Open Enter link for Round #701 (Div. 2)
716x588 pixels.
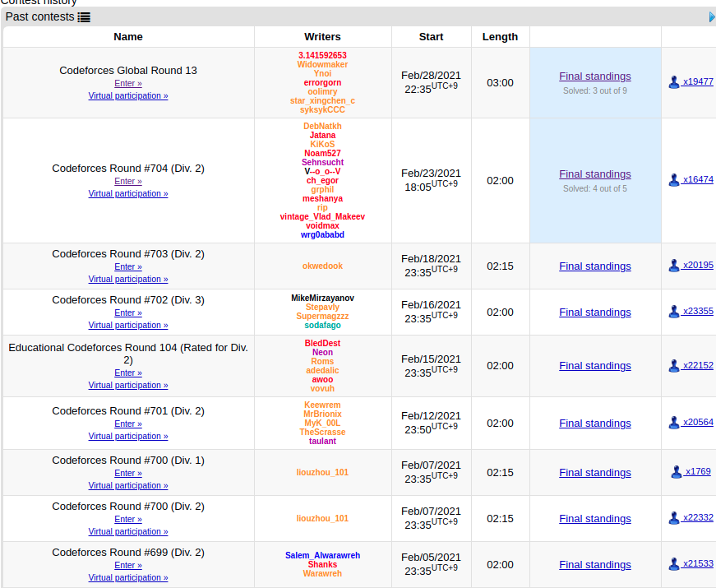(x=128, y=424)
